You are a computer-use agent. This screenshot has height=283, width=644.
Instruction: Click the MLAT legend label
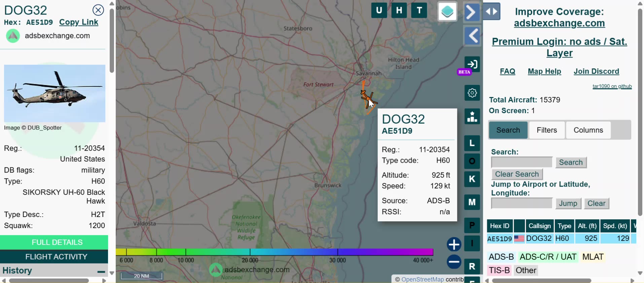(593, 257)
